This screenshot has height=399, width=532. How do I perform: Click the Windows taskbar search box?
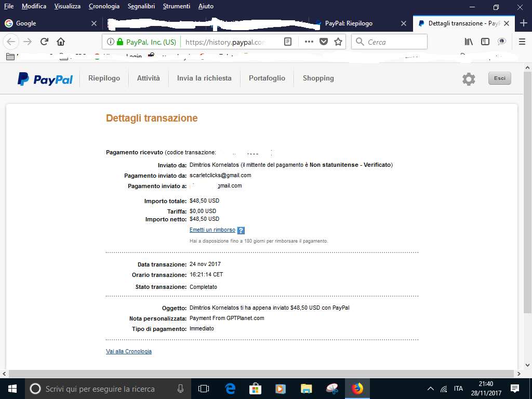108,389
